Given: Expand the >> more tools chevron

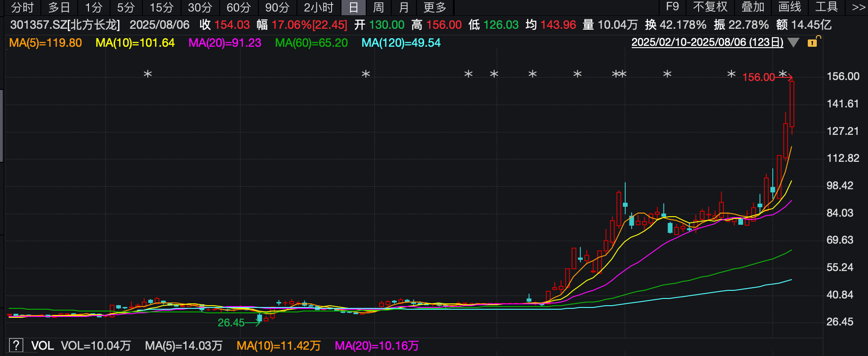Looking at the screenshot, I should (x=858, y=7).
